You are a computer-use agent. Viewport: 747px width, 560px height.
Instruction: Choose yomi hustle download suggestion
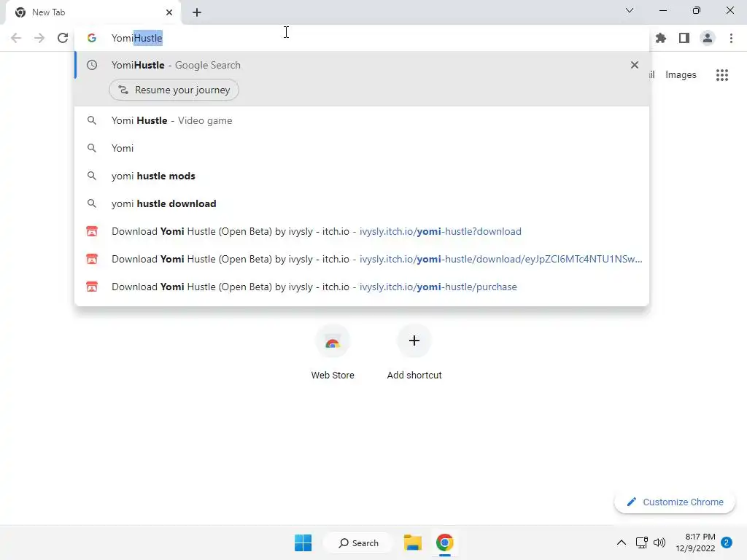[362, 203]
